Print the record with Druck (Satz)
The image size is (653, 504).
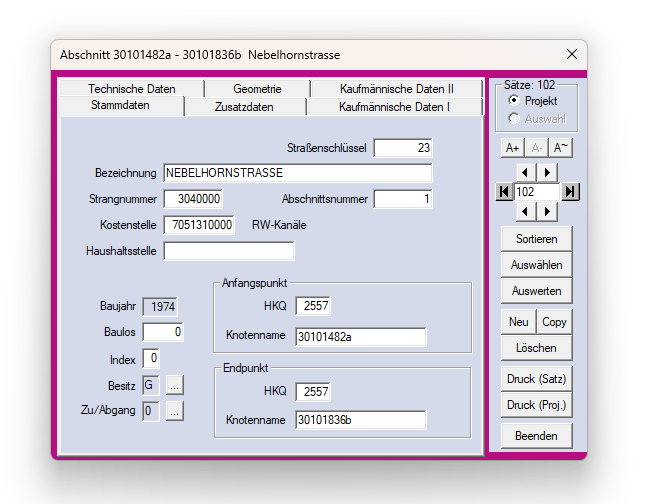(x=538, y=379)
